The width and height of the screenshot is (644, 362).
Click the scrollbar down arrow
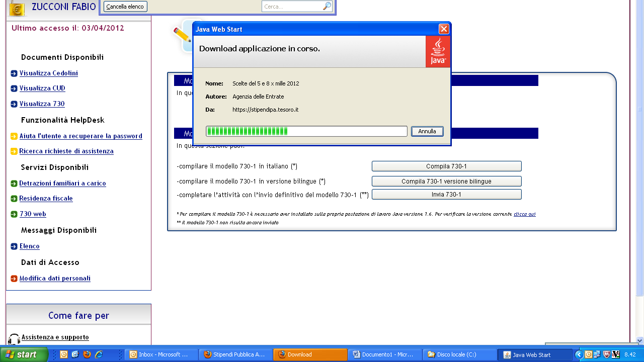[x=640, y=340]
